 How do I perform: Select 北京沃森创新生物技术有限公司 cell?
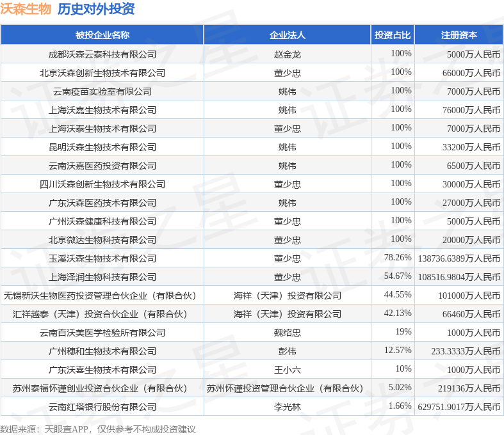[102, 73]
